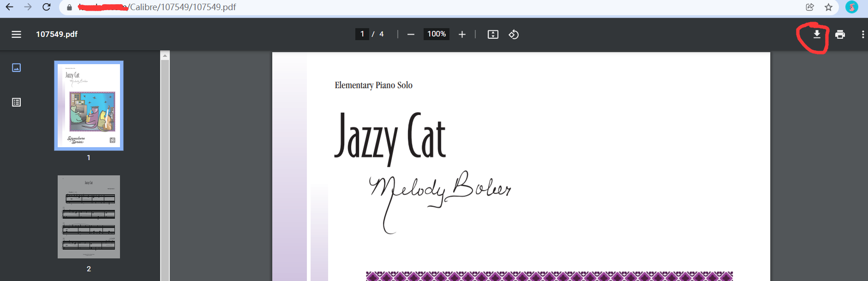
Task: Select page 1 thumbnail
Action: click(89, 106)
